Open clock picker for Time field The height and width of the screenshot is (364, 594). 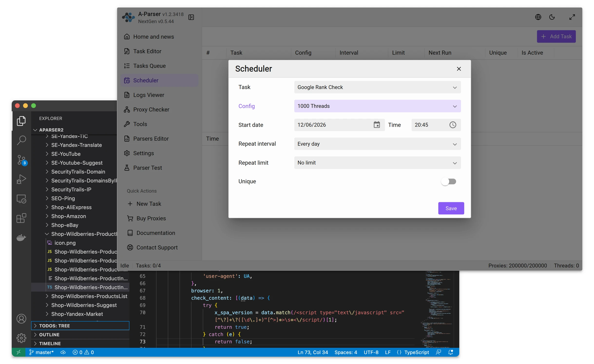(452, 125)
